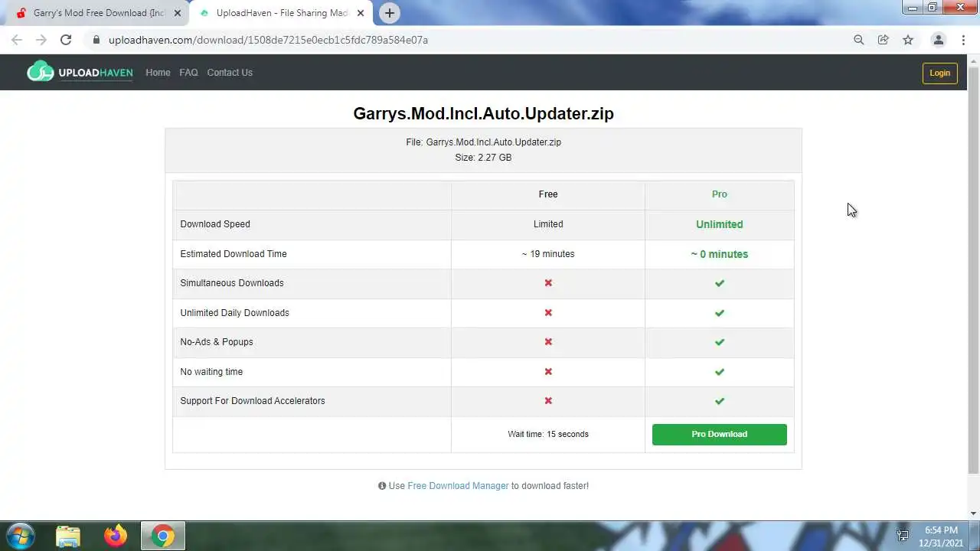Open the Chrome three-dot menu

coord(963,40)
